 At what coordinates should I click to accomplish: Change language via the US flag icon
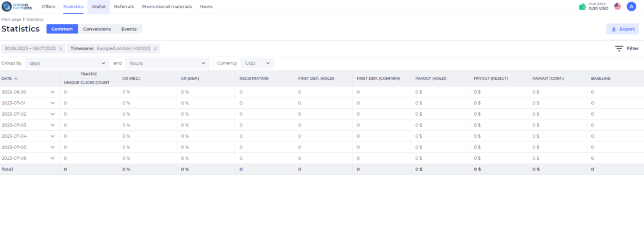618,6
